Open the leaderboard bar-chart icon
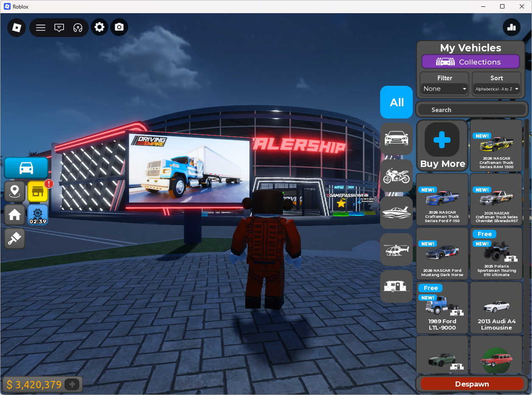This screenshot has width=532, height=395. 512,27
